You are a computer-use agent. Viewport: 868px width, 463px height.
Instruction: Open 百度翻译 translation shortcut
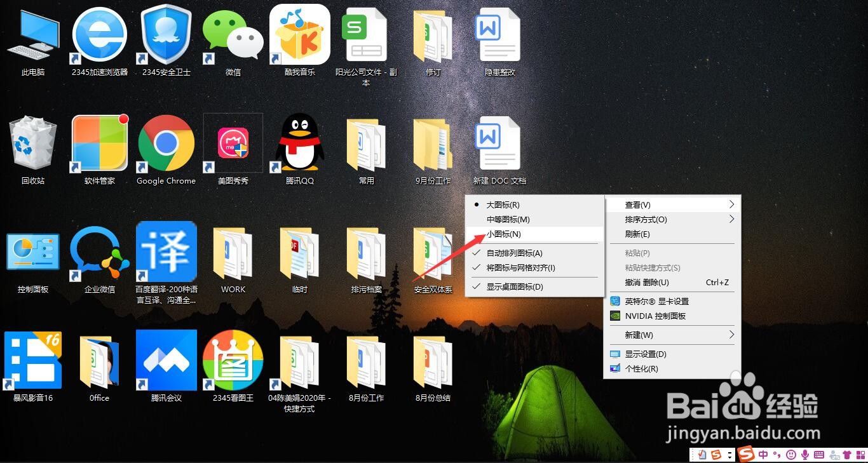pos(166,253)
